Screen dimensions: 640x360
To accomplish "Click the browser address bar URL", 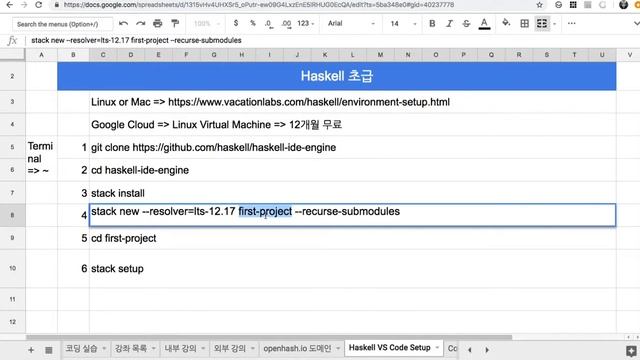I will point(259,5).
